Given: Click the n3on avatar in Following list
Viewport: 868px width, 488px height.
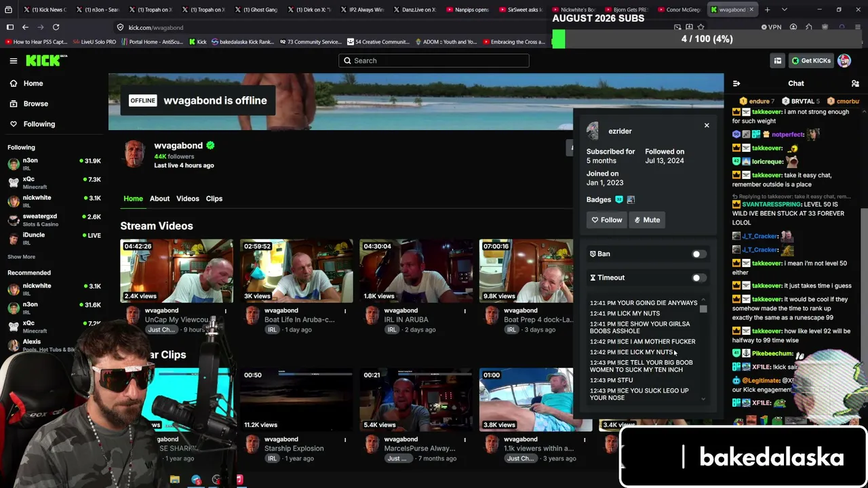Looking at the screenshot, I should coord(14,164).
